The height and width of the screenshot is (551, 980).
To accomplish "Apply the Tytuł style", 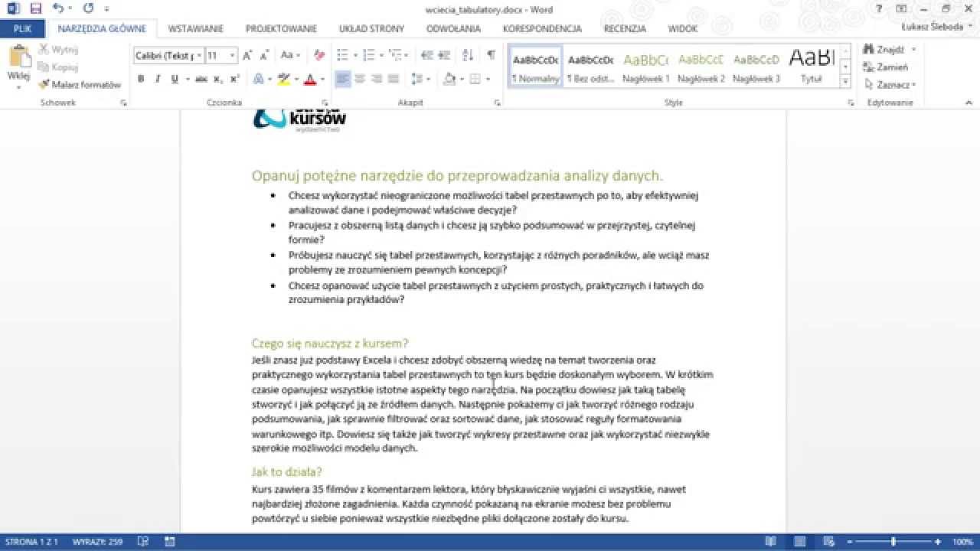I will tap(811, 67).
